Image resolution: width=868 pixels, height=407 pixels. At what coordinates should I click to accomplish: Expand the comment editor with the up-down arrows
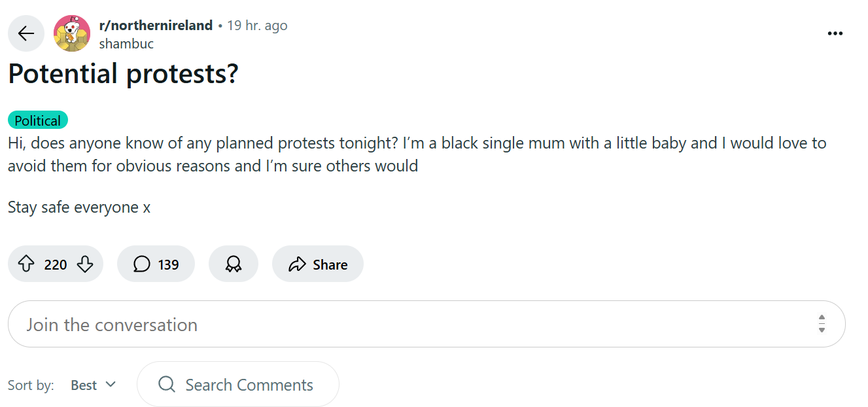click(822, 324)
